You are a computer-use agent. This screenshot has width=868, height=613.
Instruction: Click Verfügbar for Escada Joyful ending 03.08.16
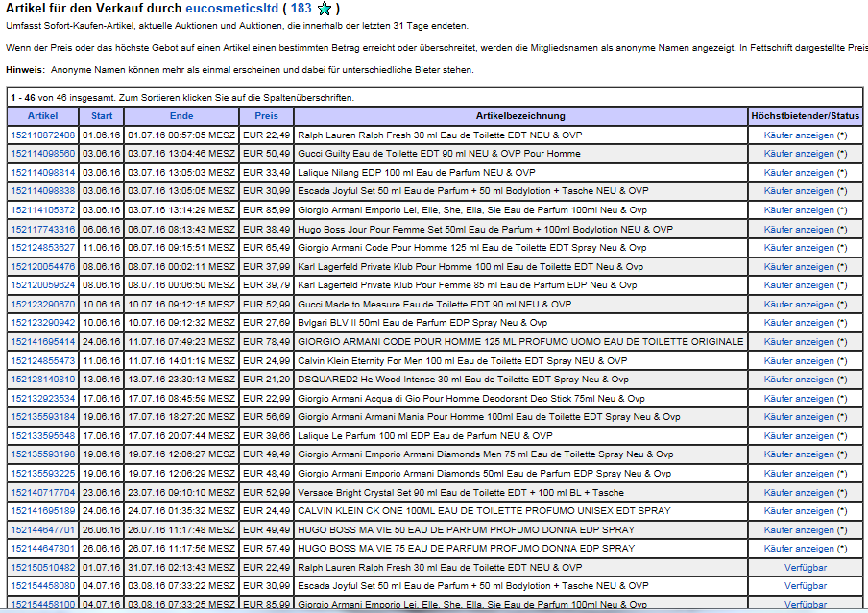point(806,586)
